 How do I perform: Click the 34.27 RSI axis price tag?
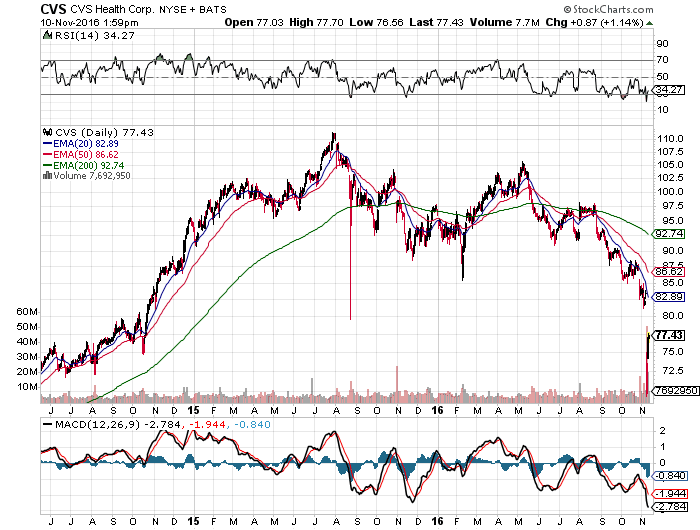tap(668, 90)
